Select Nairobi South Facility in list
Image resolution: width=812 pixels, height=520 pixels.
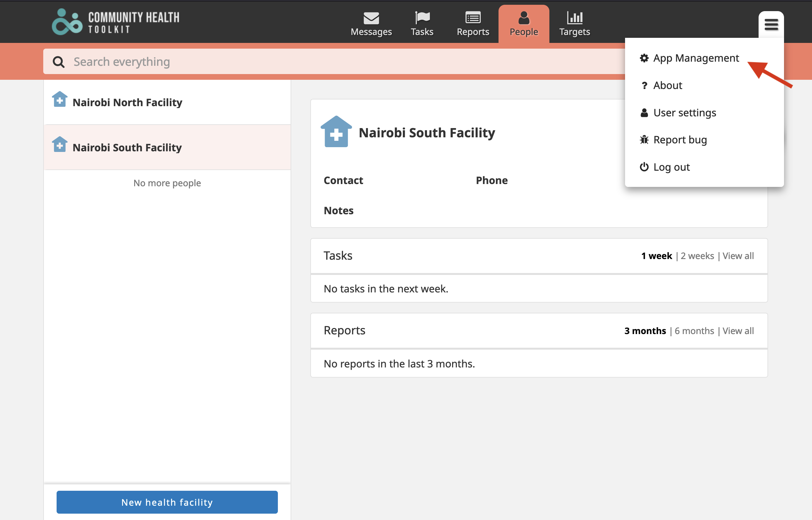click(127, 147)
